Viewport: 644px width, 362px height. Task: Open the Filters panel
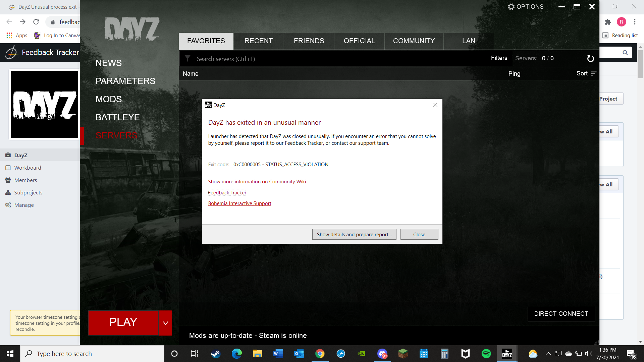[x=499, y=58]
